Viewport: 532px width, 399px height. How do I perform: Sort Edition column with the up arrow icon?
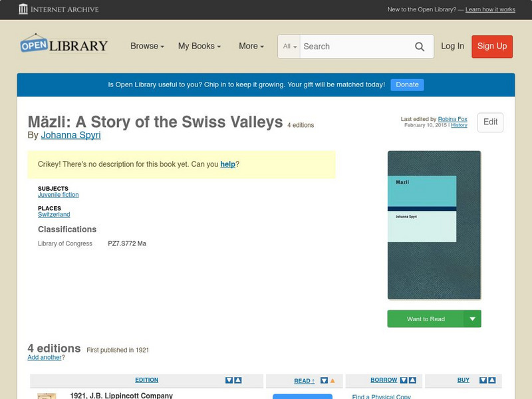tap(239, 380)
